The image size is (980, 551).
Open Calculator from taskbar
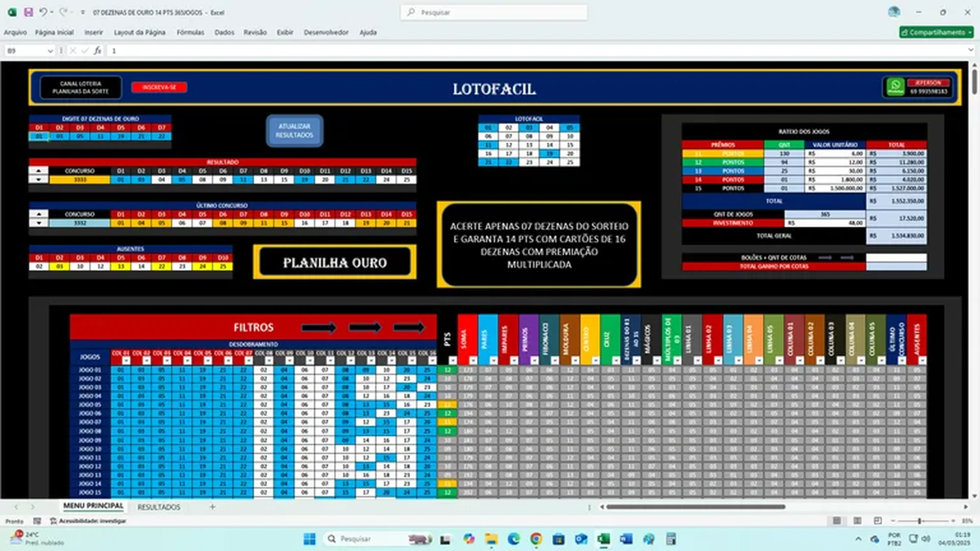(x=671, y=539)
